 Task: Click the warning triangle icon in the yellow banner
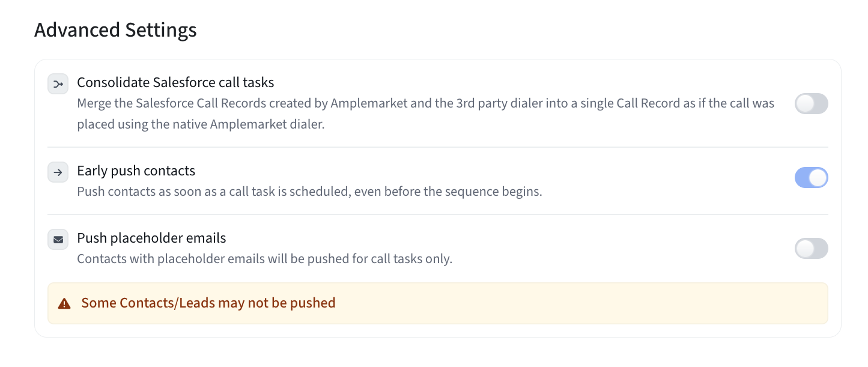(x=64, y=303)
